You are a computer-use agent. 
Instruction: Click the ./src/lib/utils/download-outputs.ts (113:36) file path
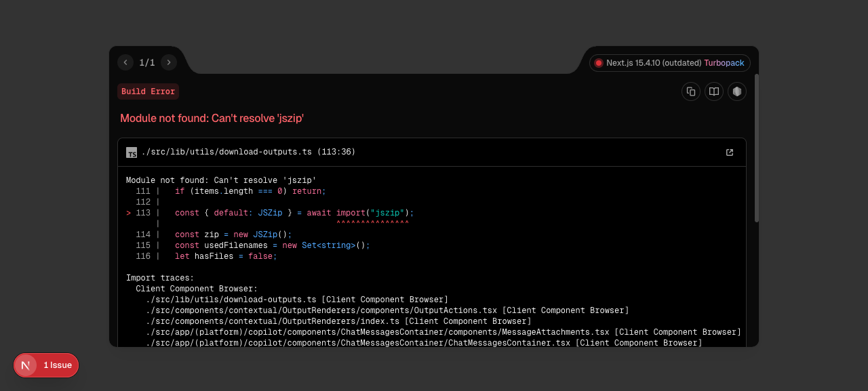pyautogui.click(x=248, y=152)
